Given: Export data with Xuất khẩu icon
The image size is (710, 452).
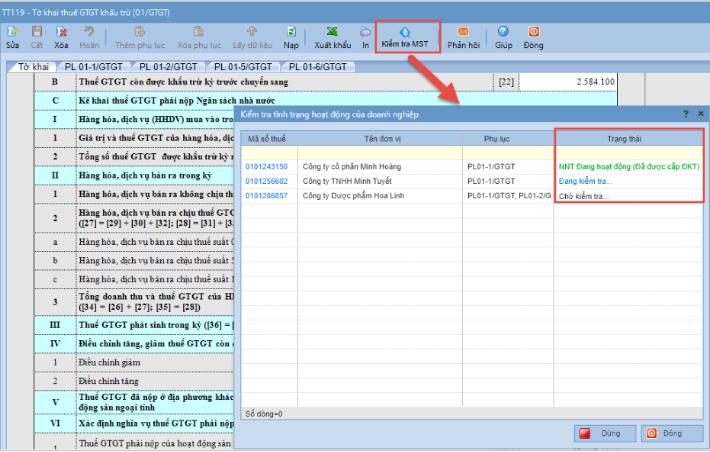Looking at the screenshot, I should pyautogui.click(x=332, y=37).
